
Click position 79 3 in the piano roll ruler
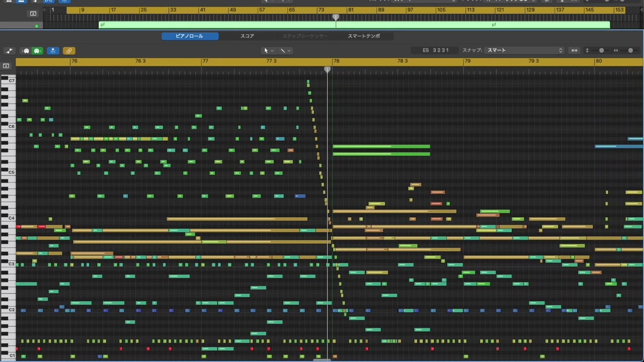point(534,61)
